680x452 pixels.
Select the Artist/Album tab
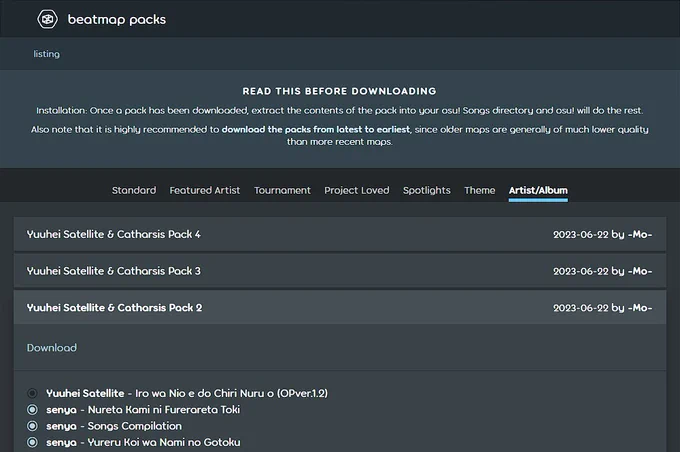538,190
